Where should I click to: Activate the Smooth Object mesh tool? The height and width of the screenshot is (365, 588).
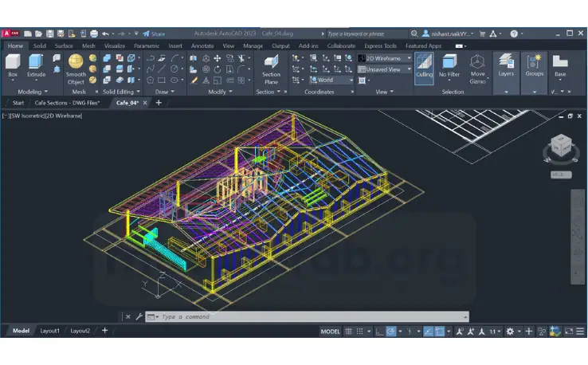76,66
